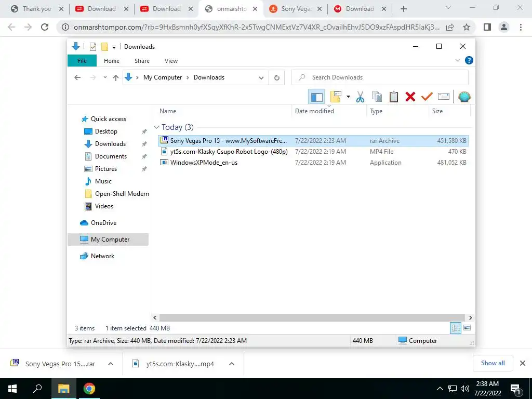Select the WindowsXPMode_en-us application file
The image size is (532, 399).
(x=313, y=162)
